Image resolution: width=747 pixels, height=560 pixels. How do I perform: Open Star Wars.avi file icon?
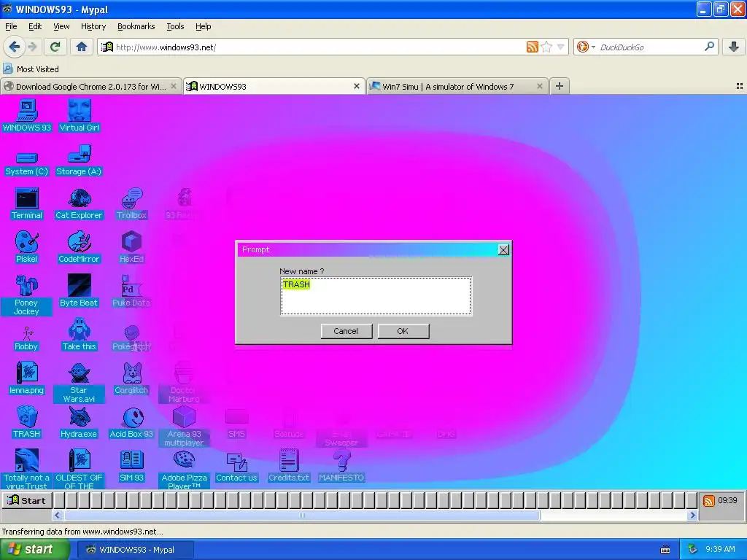tap(79, 384)
